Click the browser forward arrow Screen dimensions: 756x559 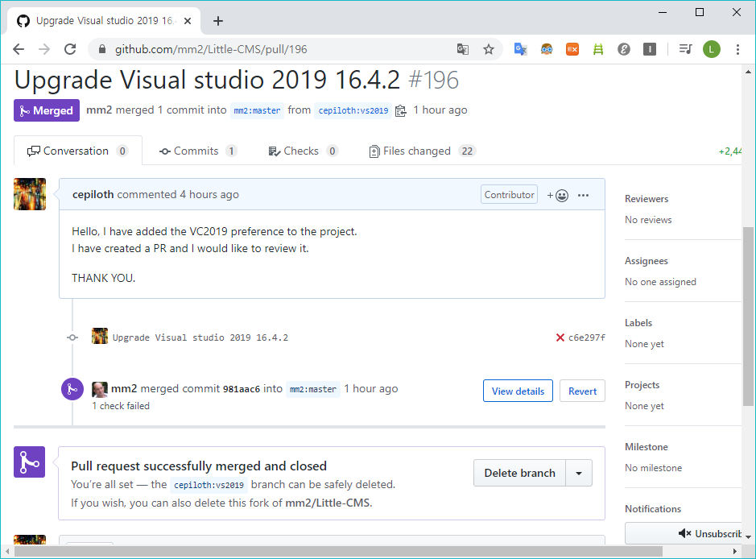(44, 49)
